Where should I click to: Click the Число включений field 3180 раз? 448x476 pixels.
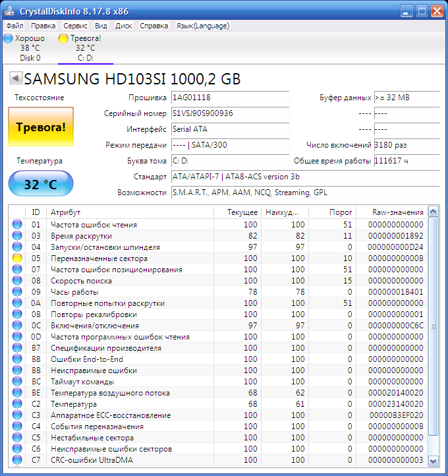(406, 145)
